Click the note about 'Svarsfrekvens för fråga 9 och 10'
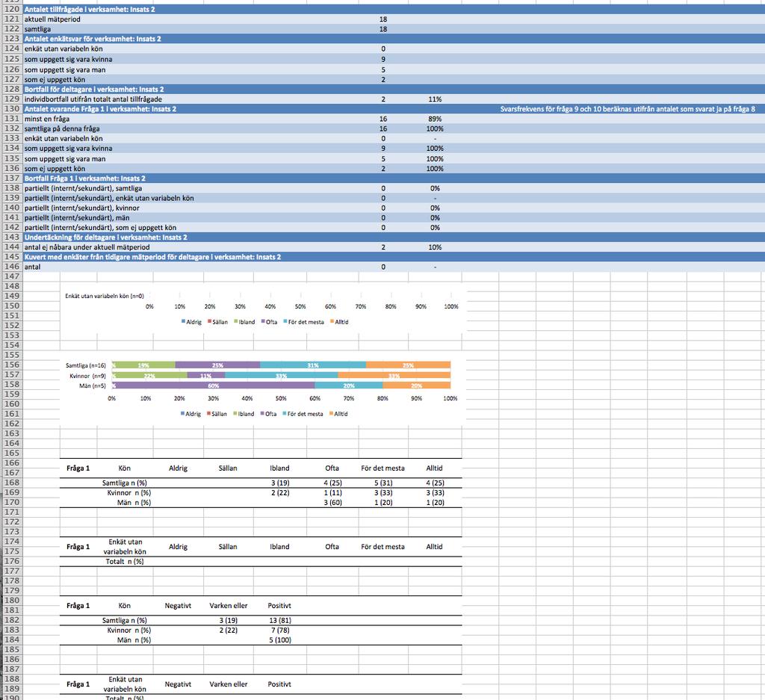The image size is (765, 700). tap(628, 109)
